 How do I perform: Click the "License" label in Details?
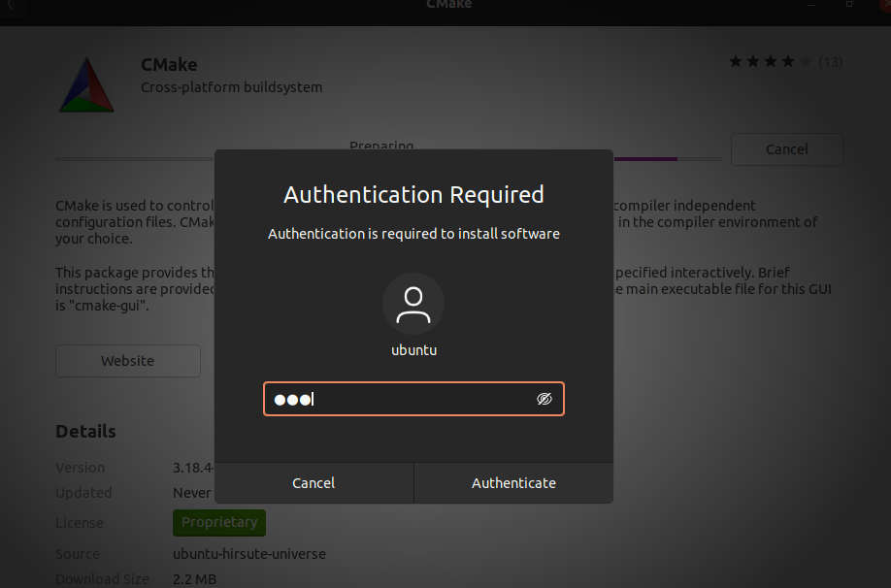click(80, 523)
